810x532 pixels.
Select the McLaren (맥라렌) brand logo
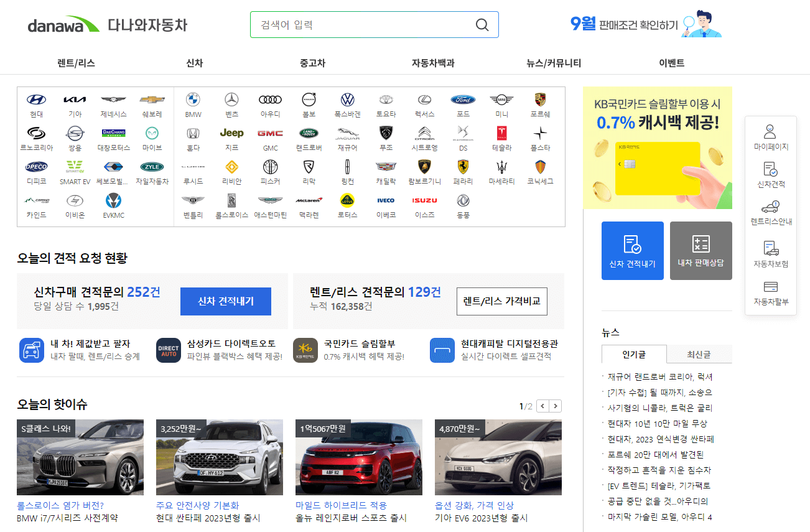point(309,200)
